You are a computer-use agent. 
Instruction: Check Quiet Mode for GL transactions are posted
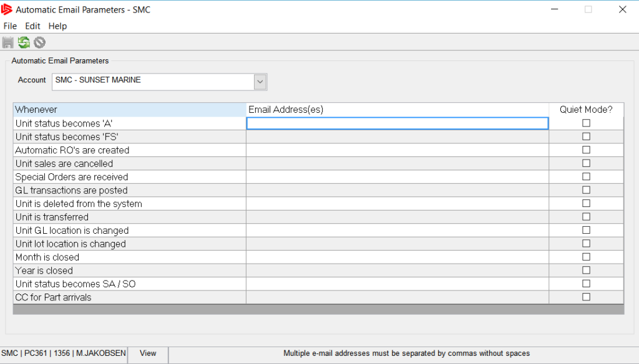[586, 189]
